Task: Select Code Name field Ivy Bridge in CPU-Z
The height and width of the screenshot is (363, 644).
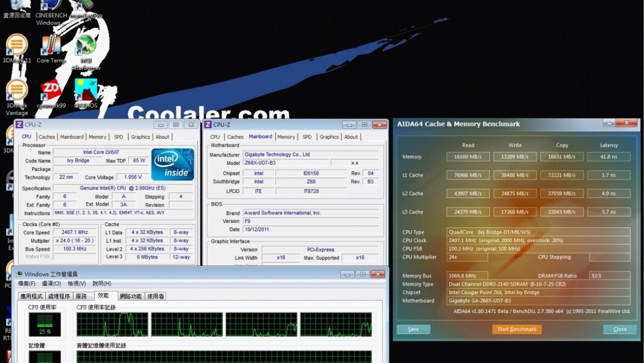Action: coord(78,161)
